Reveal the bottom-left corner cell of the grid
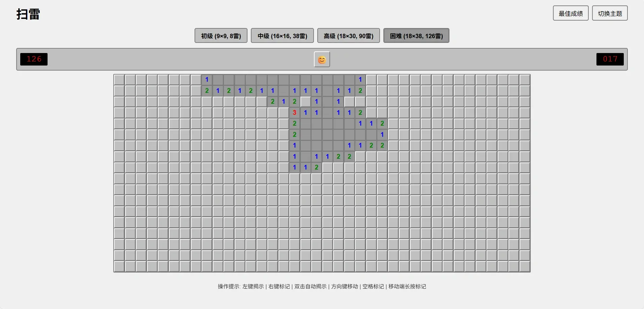 (119, 266)
